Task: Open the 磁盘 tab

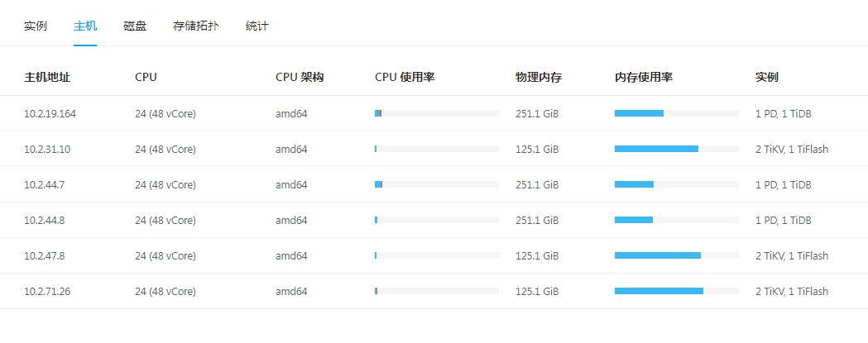Action: [135, 26]
